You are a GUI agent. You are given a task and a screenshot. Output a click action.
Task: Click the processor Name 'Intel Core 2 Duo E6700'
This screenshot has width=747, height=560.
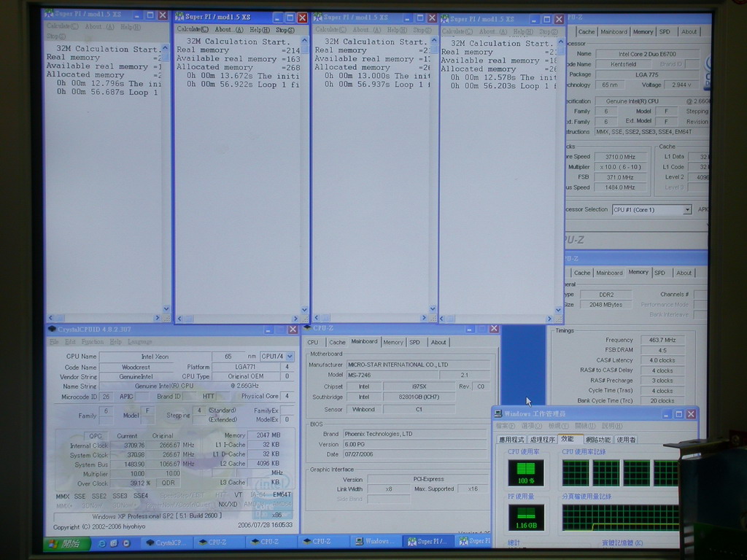tap(647, 54)
